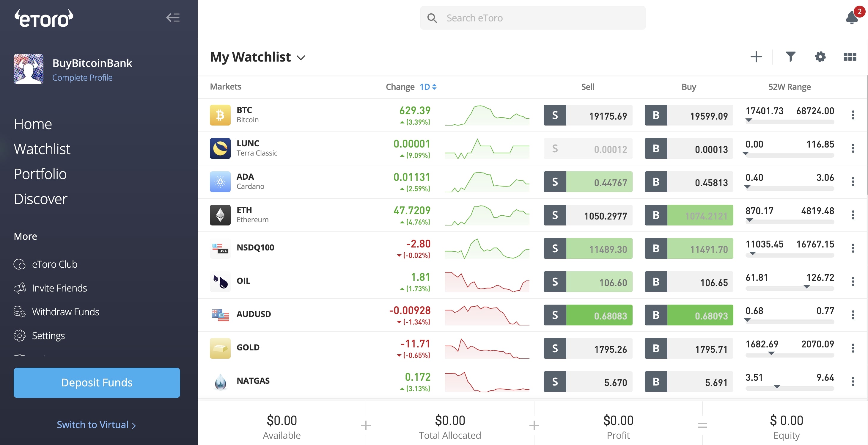Click the AUDUSD price sparkline chart
Image resolution: width=868 pixels, height=445 pixels.
tap(487, 315)
